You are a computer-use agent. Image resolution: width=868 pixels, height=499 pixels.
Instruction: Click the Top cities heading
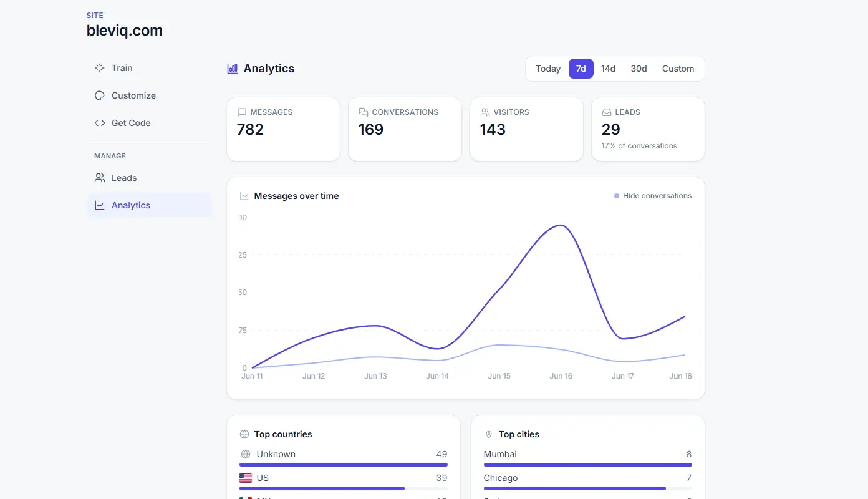[x=519, y=434]
